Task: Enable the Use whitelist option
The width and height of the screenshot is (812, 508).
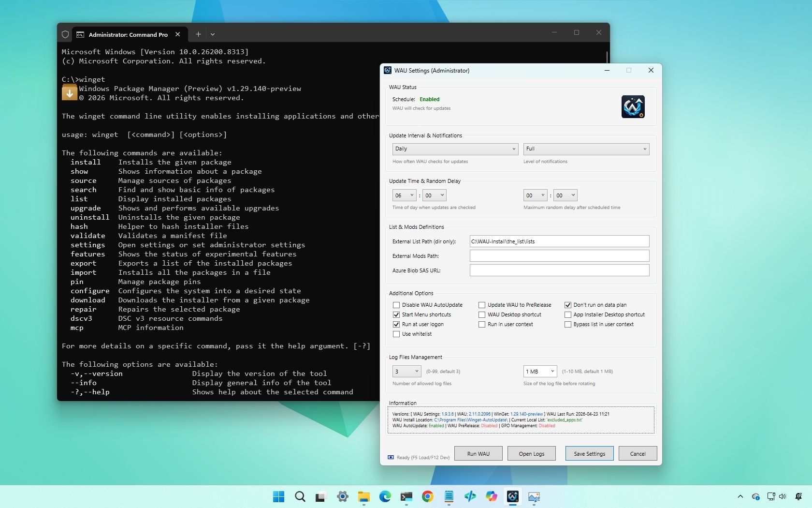Action: 396,334
